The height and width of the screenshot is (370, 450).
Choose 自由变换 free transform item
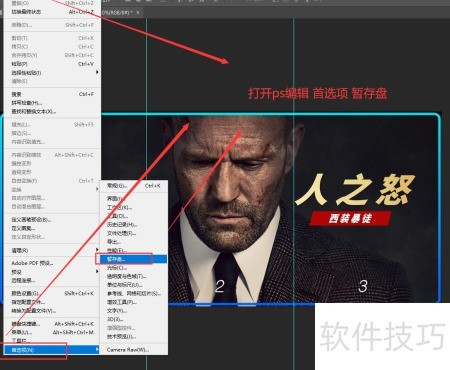pyautogui.click(x=52, y=181)
